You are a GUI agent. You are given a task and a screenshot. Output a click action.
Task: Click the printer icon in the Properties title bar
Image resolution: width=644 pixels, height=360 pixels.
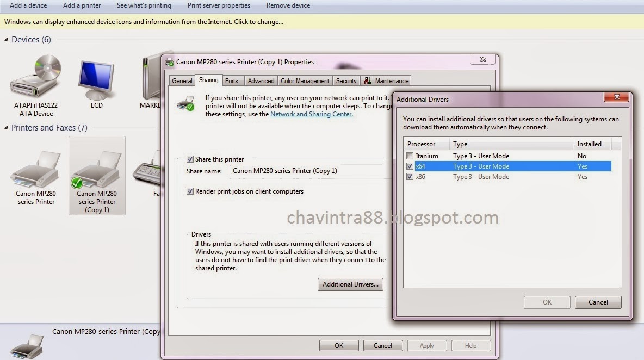coord(169,62)
